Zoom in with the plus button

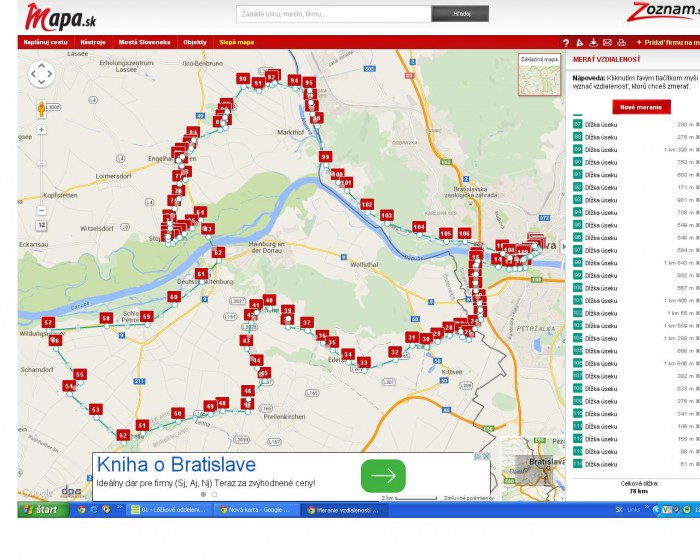point(42,130)
